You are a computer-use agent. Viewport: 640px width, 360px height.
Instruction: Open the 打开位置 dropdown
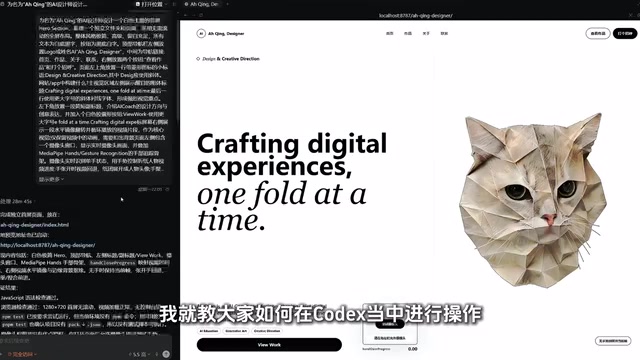coord(151,4)
